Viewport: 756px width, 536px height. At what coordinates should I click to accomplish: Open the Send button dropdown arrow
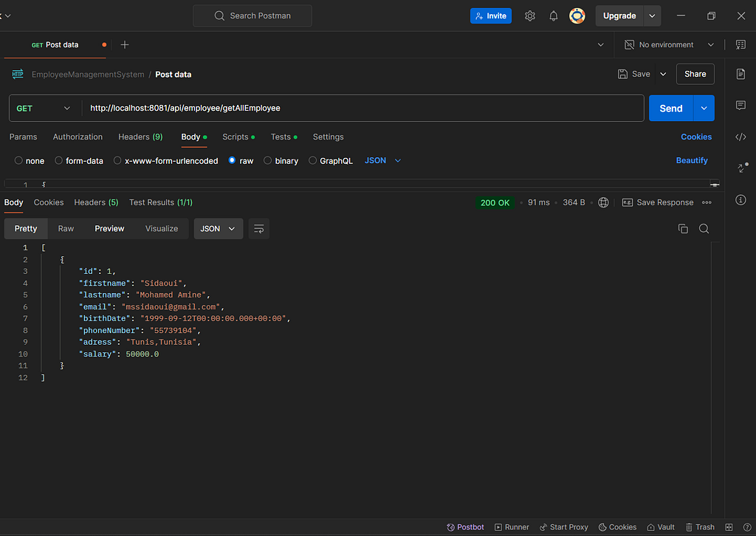[x=704, y=108]
